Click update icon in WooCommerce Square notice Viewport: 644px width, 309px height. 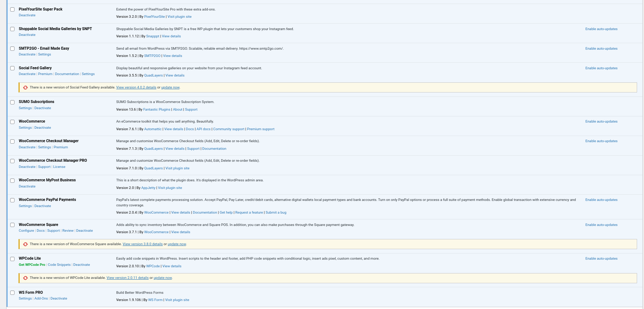coord(25,244)
